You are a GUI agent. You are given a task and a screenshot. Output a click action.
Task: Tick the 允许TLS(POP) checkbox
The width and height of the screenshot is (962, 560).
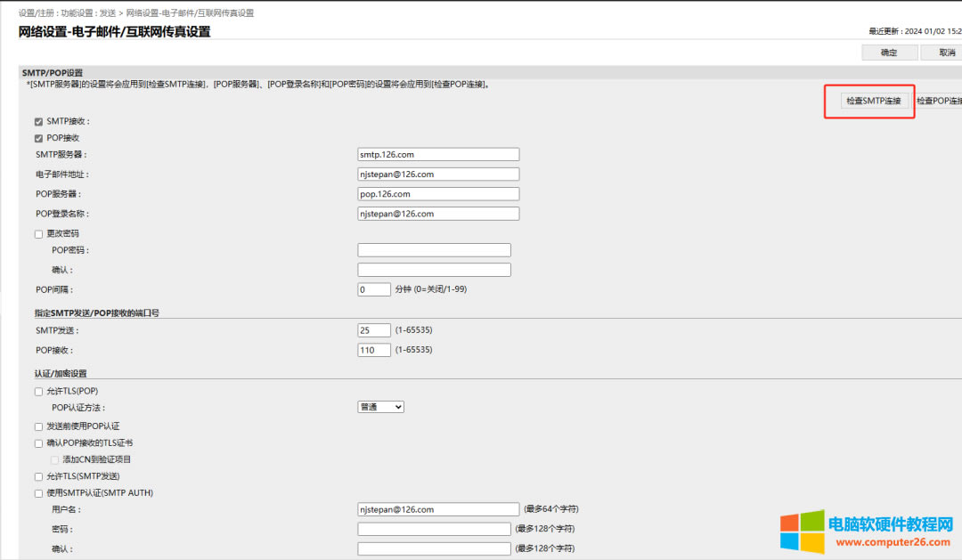pyautogui.click(x=38, y=392)
